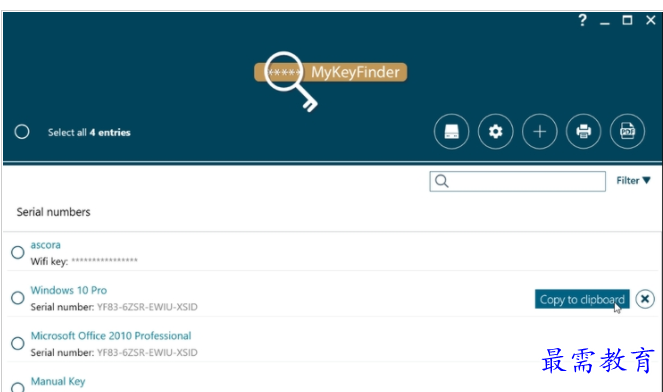Click the Windows 10 Pro serial number value
Screen dimensions: 663x392
click(147, 307)
